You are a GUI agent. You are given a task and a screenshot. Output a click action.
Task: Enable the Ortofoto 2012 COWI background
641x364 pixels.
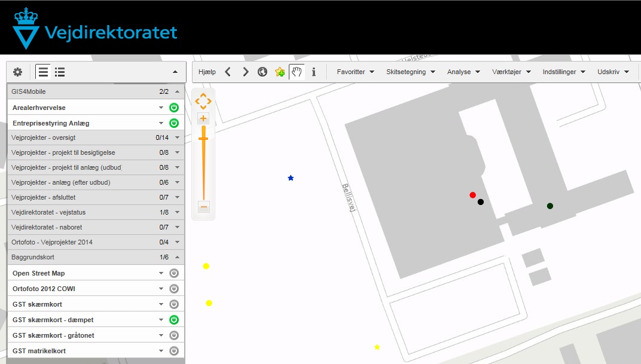tap(174, 289)
